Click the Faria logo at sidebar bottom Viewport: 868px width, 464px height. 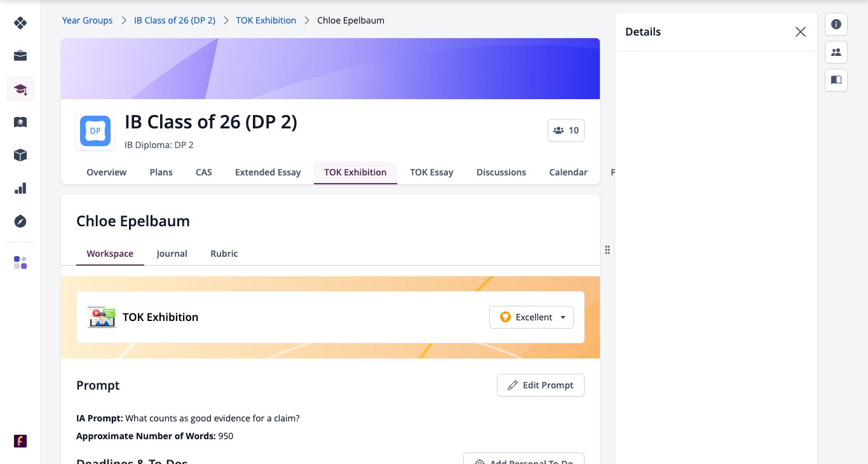(x=20, y=441)
